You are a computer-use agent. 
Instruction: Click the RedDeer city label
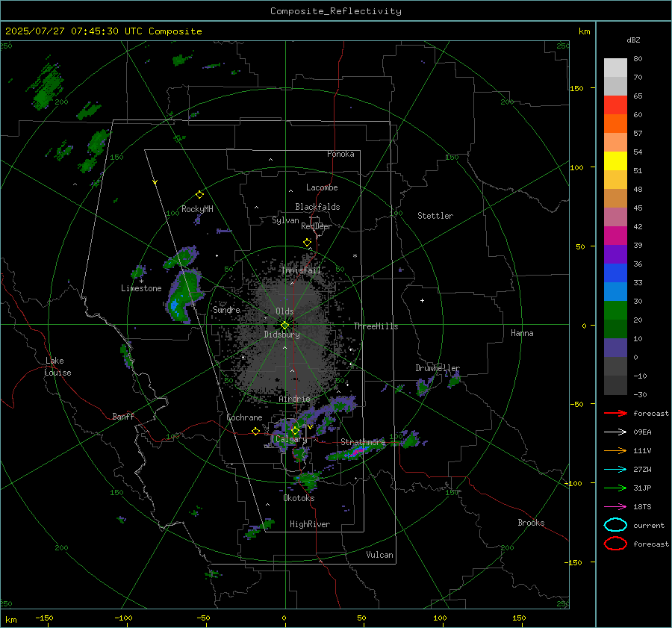click(317, 226)
